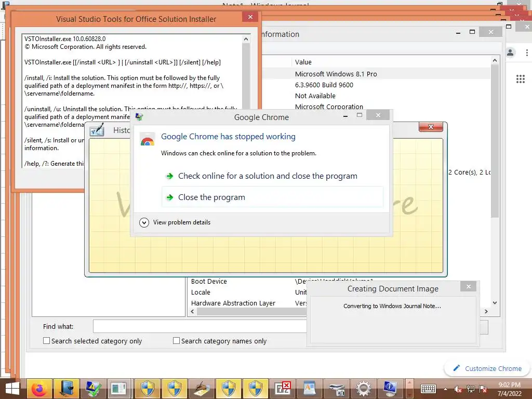Open the touch keyboard tray icon
The image size is (532, 399).
tap(428, 389)
